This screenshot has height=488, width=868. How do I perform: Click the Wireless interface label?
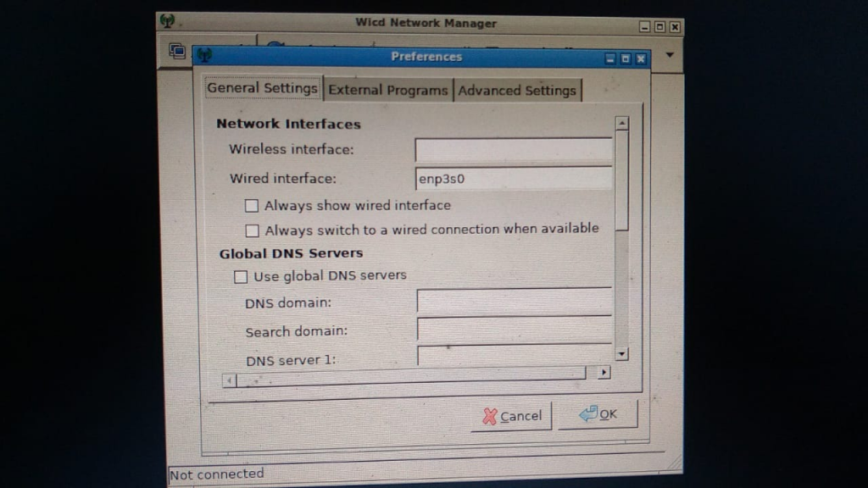[292, 149]
